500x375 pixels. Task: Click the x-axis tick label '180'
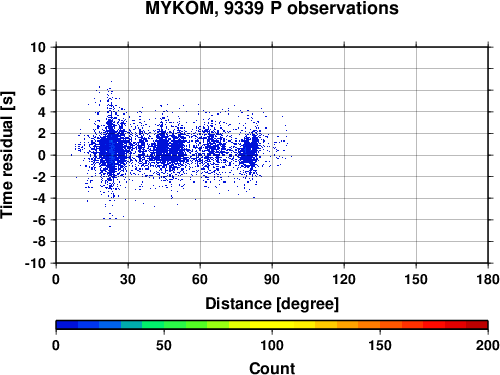click(488, 279)
